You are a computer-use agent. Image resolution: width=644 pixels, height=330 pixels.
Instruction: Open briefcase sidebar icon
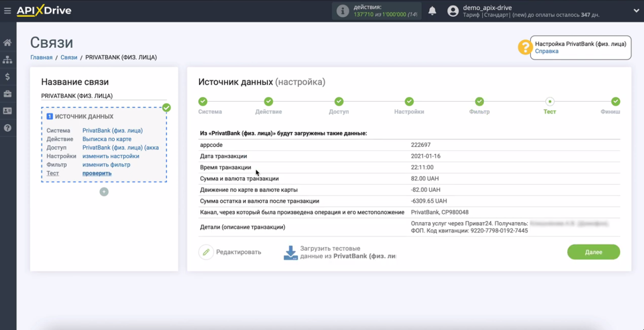click(x=8, y=93)
